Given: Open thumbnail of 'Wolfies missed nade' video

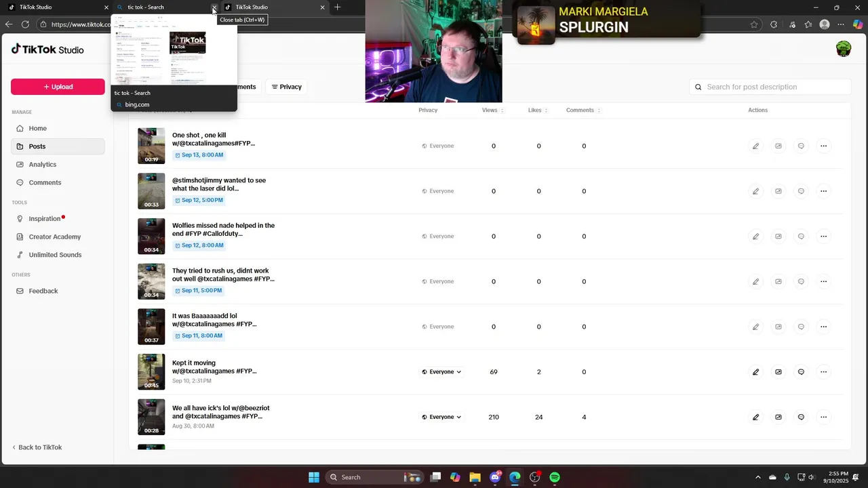Looking at the screenshot, I should [x=151, y=237].
